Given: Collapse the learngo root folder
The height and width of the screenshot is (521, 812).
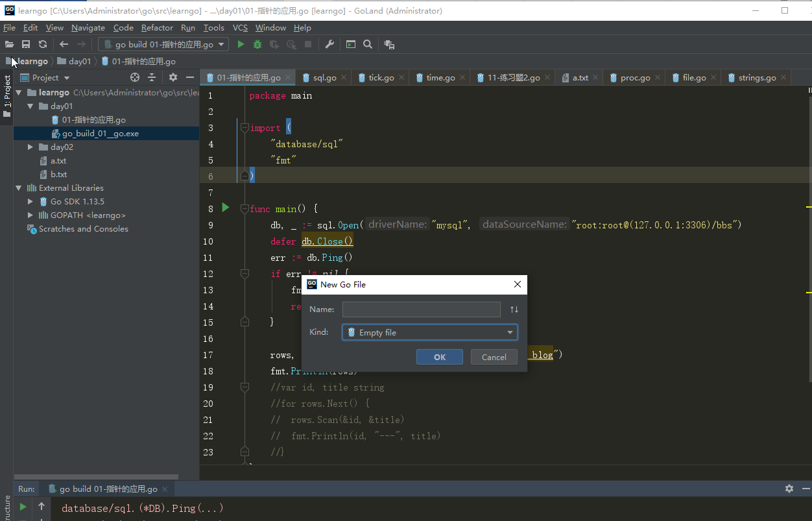Looking at the screenshot, I should (x=19, y=93).
